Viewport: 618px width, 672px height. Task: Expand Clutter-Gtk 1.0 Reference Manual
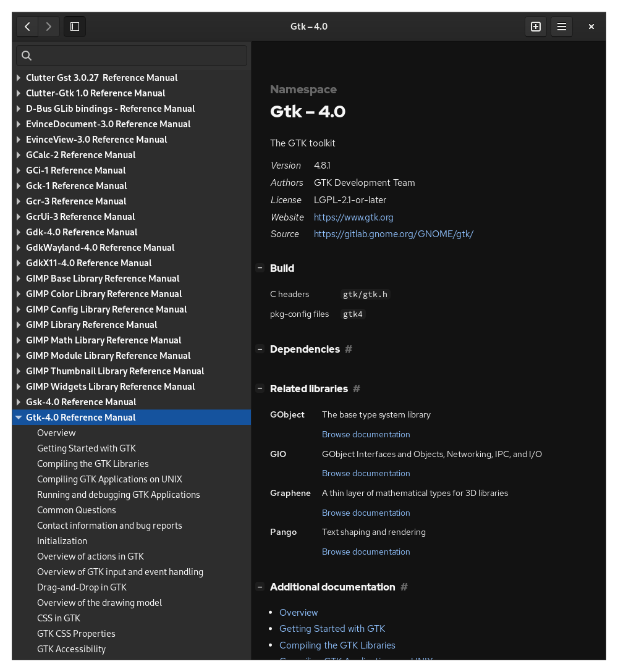coord(19,93)
